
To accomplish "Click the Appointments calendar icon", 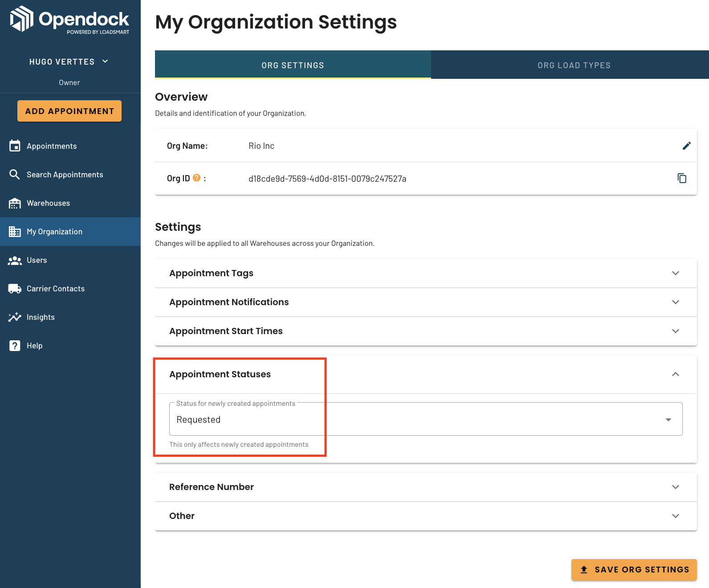I will pyautogui.click(x=15, y=146).
